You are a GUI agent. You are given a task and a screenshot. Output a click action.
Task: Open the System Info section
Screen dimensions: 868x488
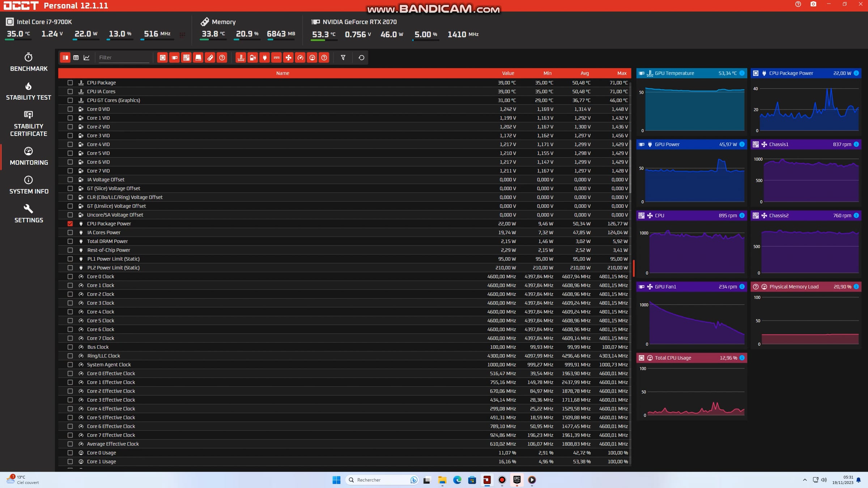(29, 185)
